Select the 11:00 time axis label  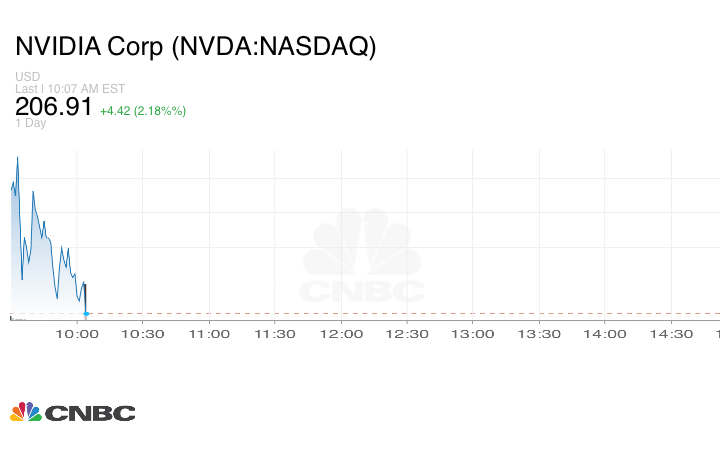[x=209, y=334]
